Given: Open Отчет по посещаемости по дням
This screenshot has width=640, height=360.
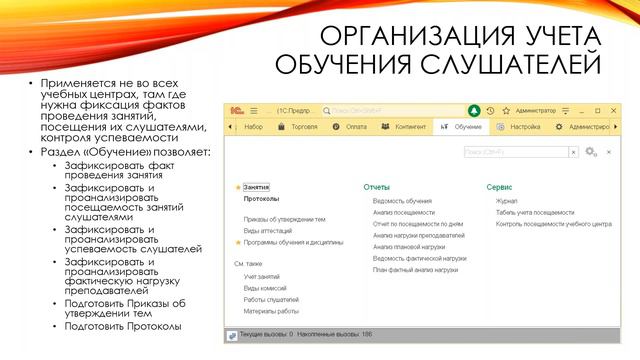Looking at the screenshot, I should pyautogui.click(x=418, y=224).
